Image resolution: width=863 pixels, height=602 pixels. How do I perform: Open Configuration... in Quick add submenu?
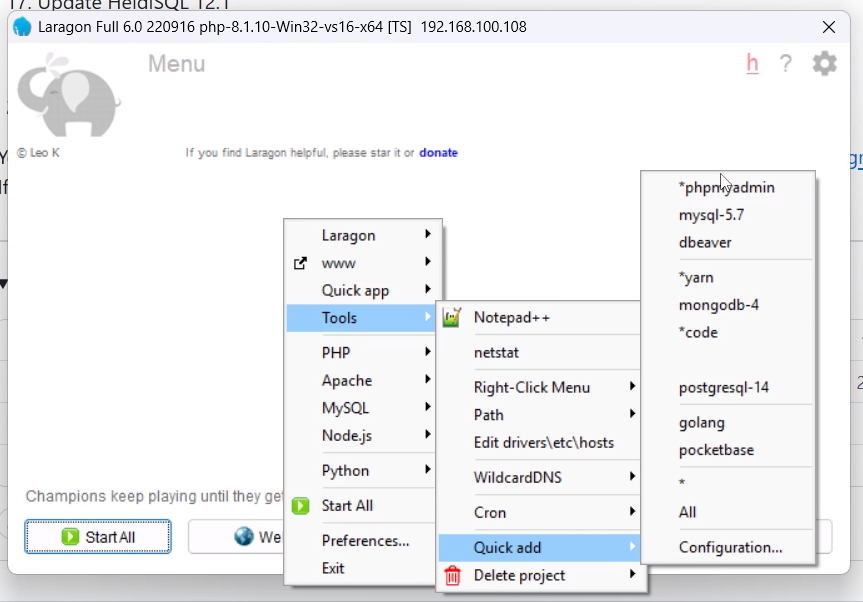coord(728,548)
